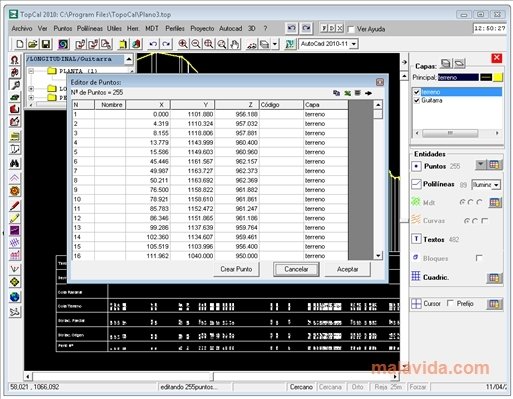513x399 pixels.
Task: Click the purple profile graph icon
Action: coord(14,230)
